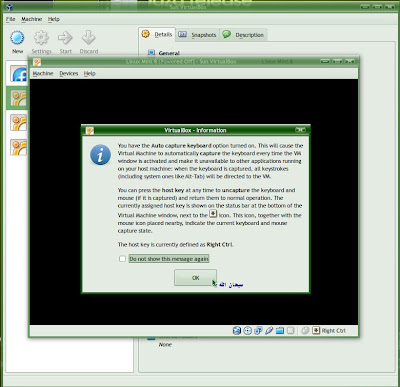Click the blue information icon in dialog
Image resolution: width=400 pixels, height=387 pixels.
pyautogui.click(x=100, y=155)
